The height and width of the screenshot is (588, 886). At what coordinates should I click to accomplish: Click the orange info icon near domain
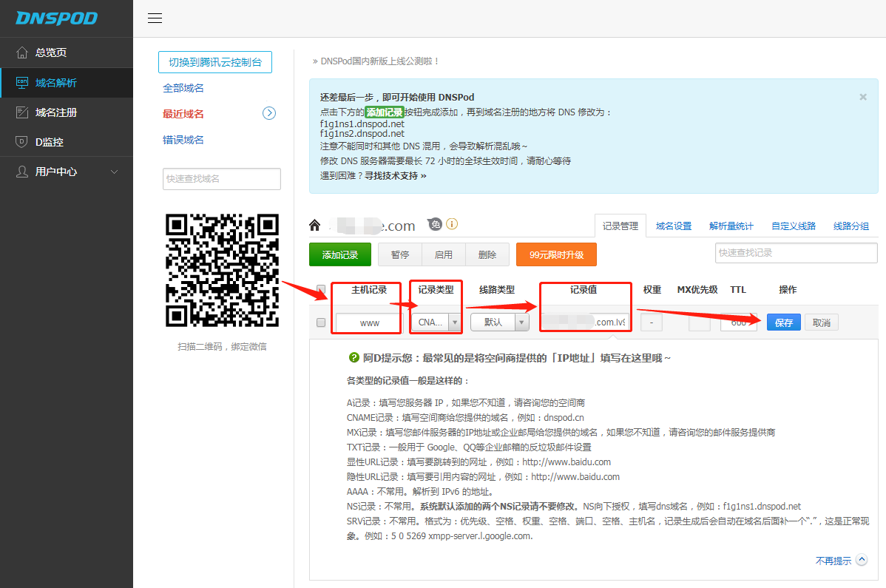(x=452, y=223)
